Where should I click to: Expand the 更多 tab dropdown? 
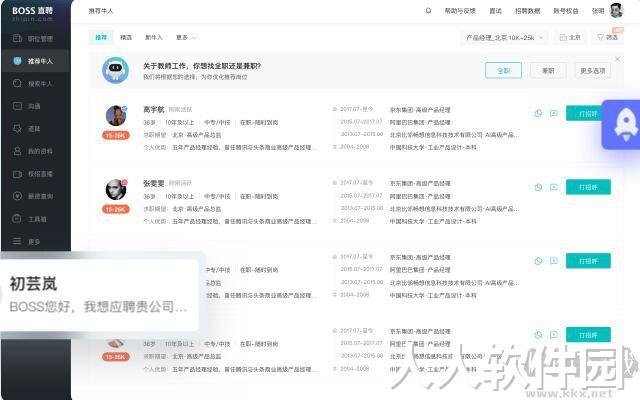pyautogui.click(x=186, y=37)
